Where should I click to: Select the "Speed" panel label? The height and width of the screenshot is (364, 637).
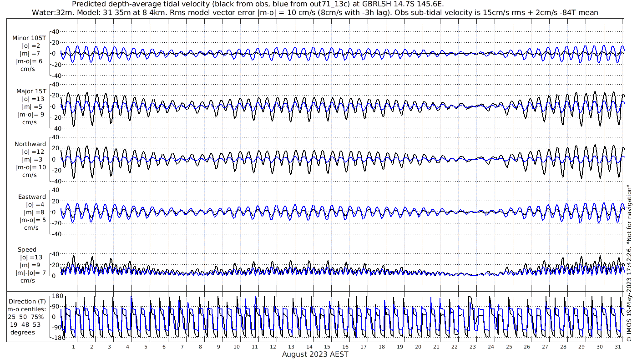(x=27, y=249)
